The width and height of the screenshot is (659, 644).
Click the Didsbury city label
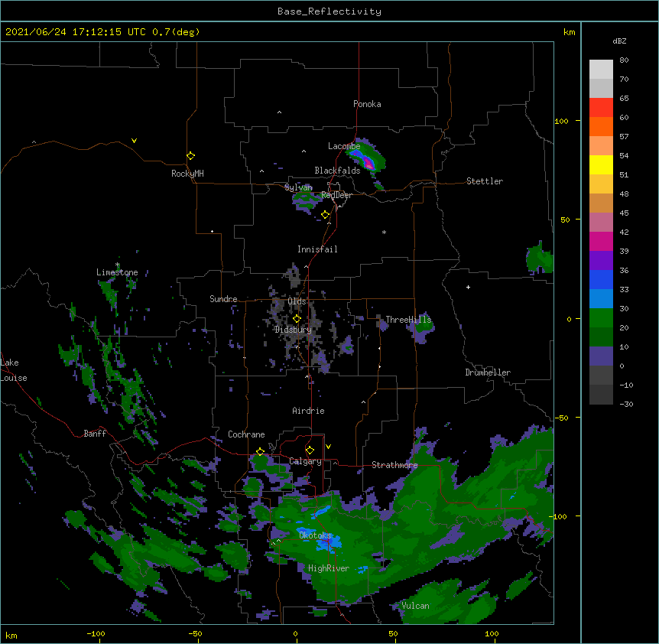point(293,330)
